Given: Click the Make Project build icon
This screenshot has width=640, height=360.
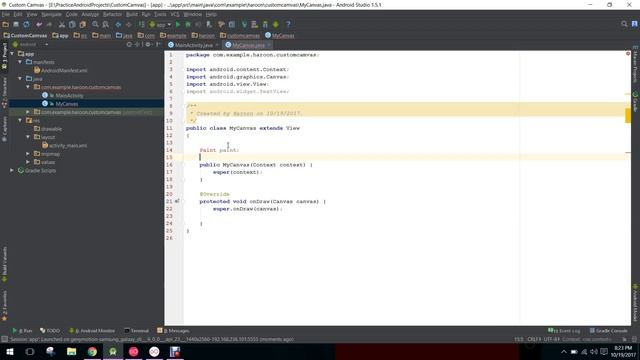Looking at the screenshot, I should 141,24.
